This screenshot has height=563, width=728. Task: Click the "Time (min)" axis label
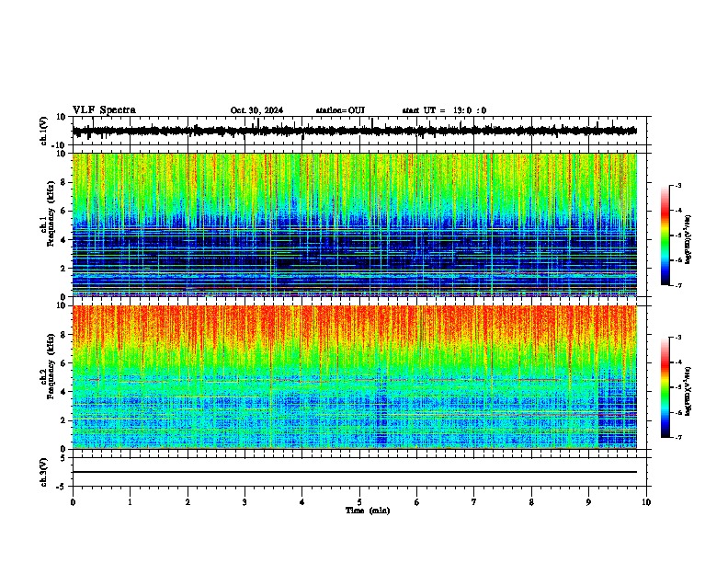(368, 511)
